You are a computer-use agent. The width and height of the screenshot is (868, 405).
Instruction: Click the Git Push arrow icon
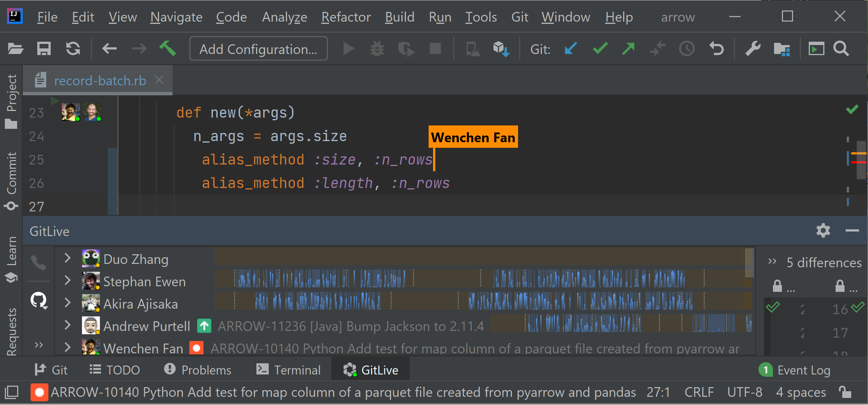pyautogui.click(x=628, y=49)
